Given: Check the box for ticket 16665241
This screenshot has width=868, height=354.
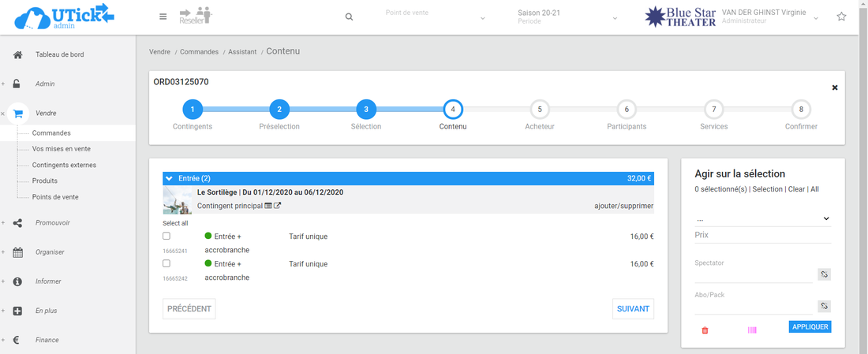Looking at the screenshot, I should click(x=166, y=236).
